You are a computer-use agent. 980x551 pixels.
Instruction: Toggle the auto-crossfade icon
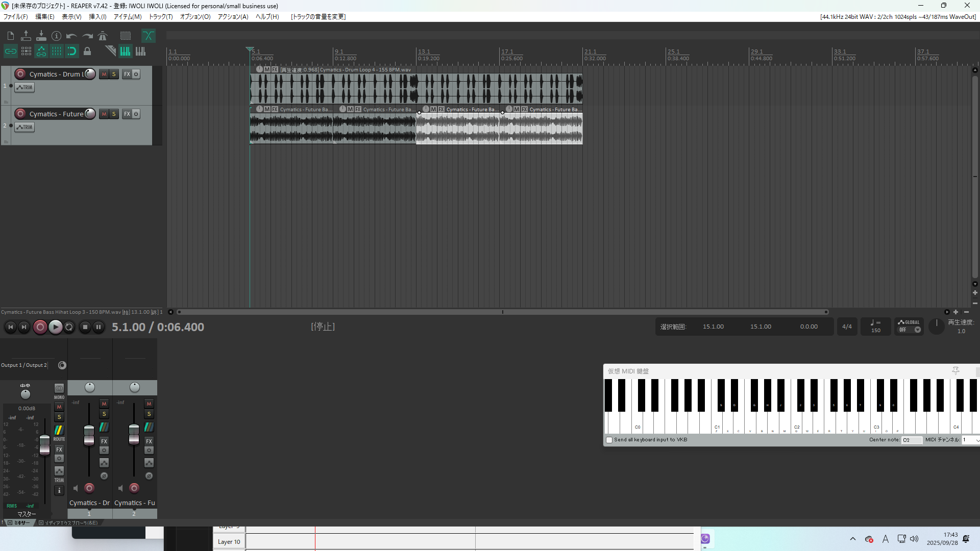(x=148, y=36)
